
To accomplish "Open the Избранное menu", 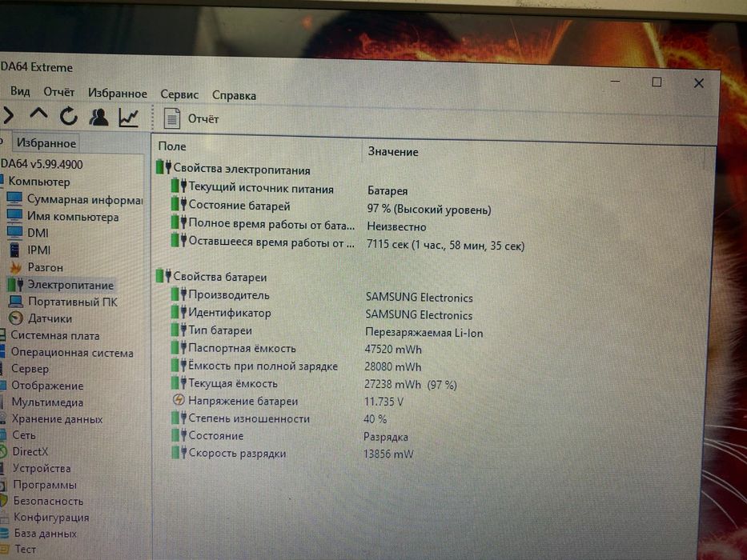I will pos(117,94).
